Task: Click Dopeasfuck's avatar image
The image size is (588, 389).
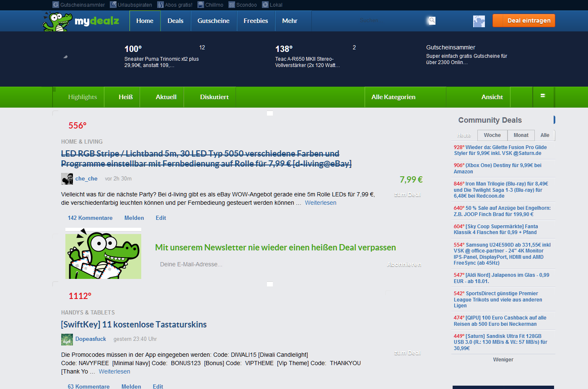Action: click(67, 340)
